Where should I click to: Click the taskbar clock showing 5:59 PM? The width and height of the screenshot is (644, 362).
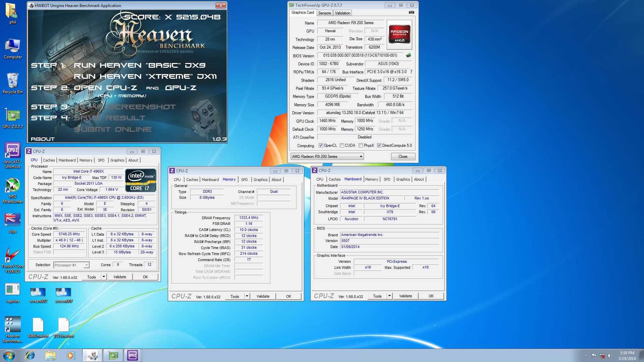click(627, 356)
